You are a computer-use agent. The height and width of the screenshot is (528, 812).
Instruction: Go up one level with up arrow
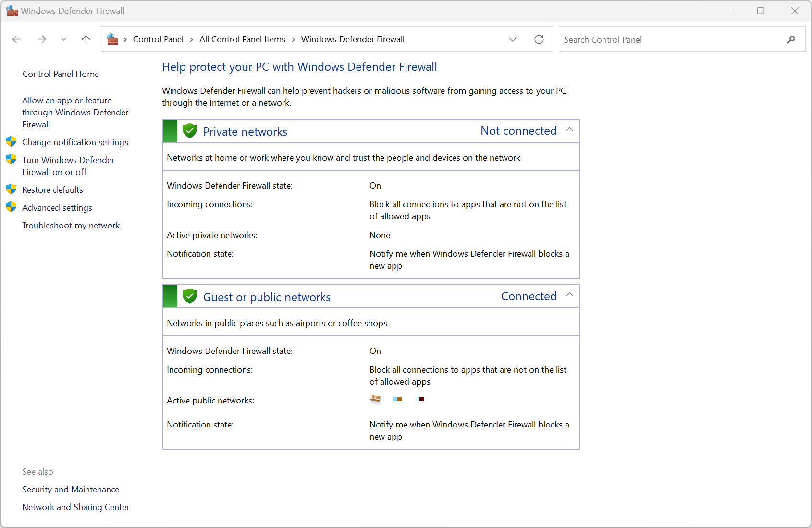[x=86, y=39]
